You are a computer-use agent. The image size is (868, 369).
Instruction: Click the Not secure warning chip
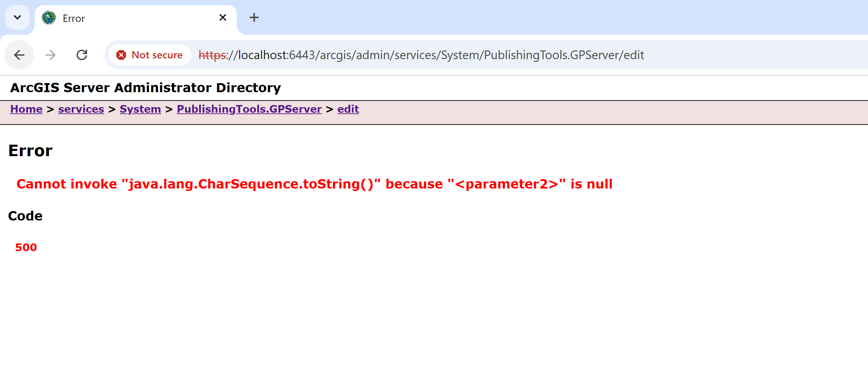click(150, 55)
